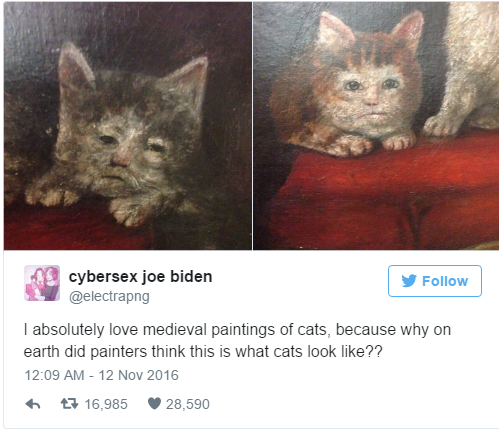Click the white cat's paw in right painting
The image size is (499, 430).
pos(442,127)
